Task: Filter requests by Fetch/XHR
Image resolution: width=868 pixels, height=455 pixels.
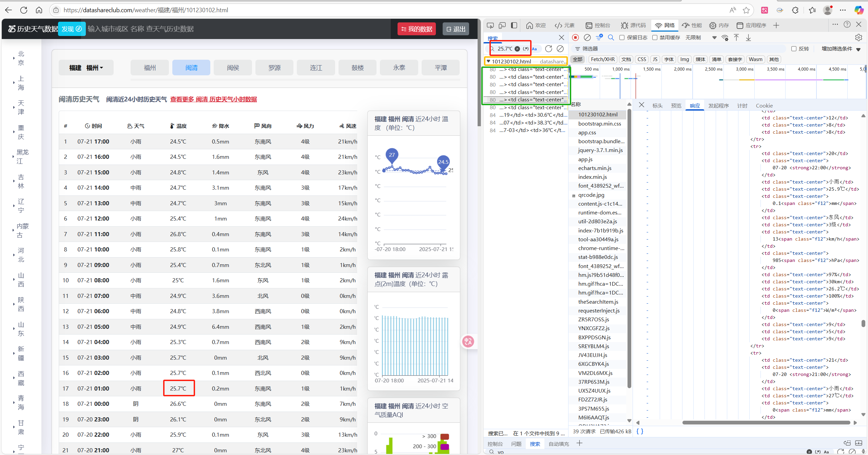Action: [603, 59]
